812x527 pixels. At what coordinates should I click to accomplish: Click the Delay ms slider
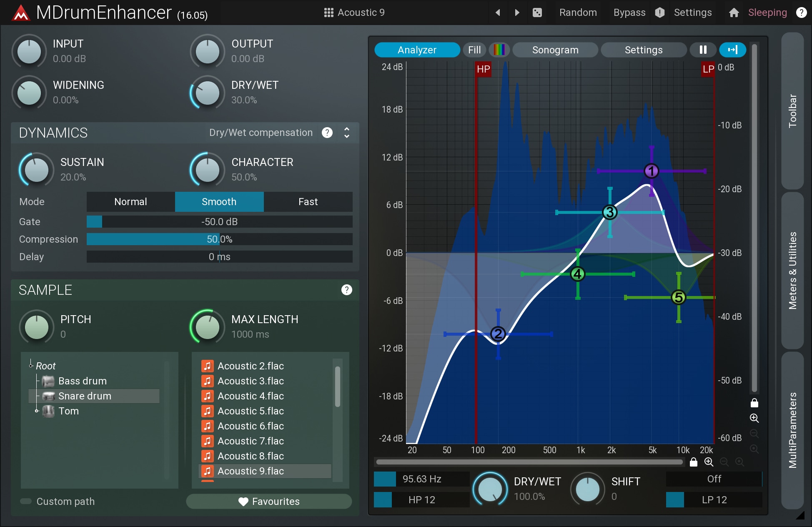click(220, 257)
